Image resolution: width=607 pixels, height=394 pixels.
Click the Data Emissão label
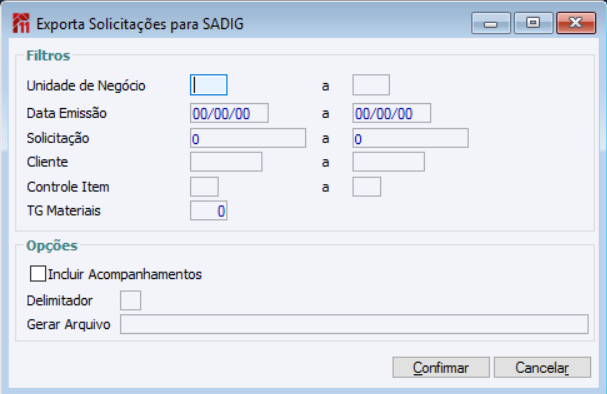[67, 113]
